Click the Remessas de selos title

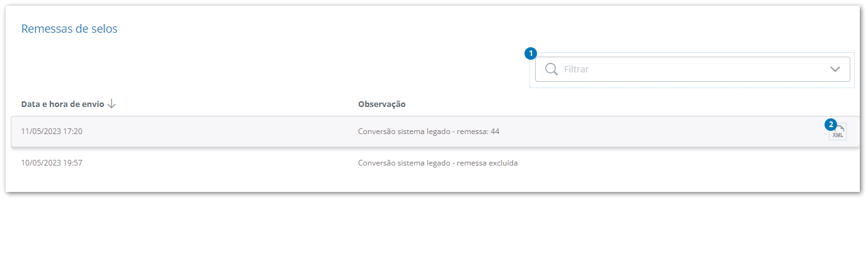69,28
